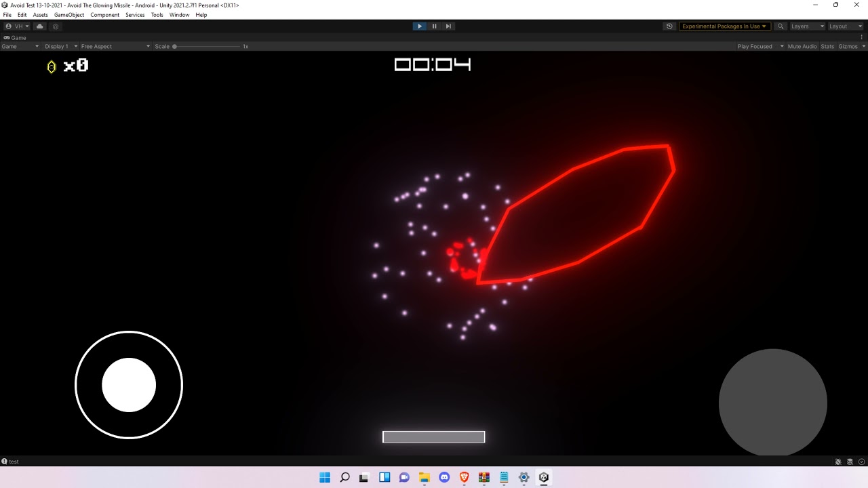The height and width of the screenshot is (488, 868).
Task: Pause the running game
Action: point(434,26)
